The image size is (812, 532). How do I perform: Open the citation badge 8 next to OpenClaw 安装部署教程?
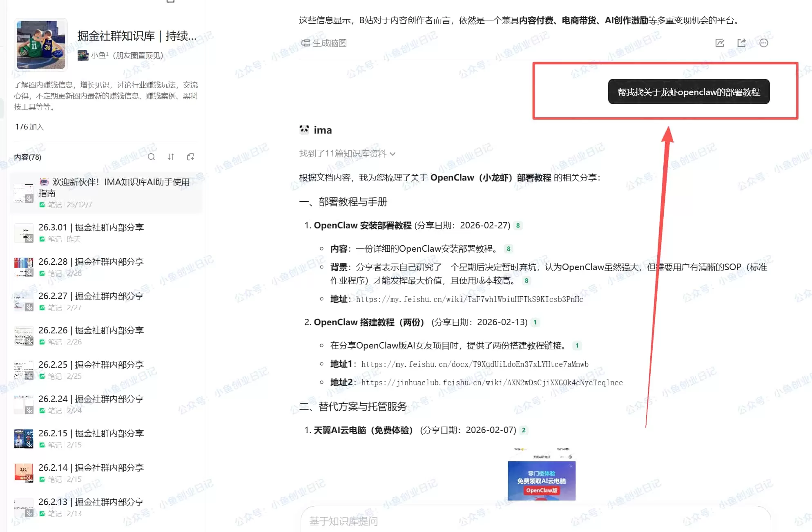pos(518,225)
